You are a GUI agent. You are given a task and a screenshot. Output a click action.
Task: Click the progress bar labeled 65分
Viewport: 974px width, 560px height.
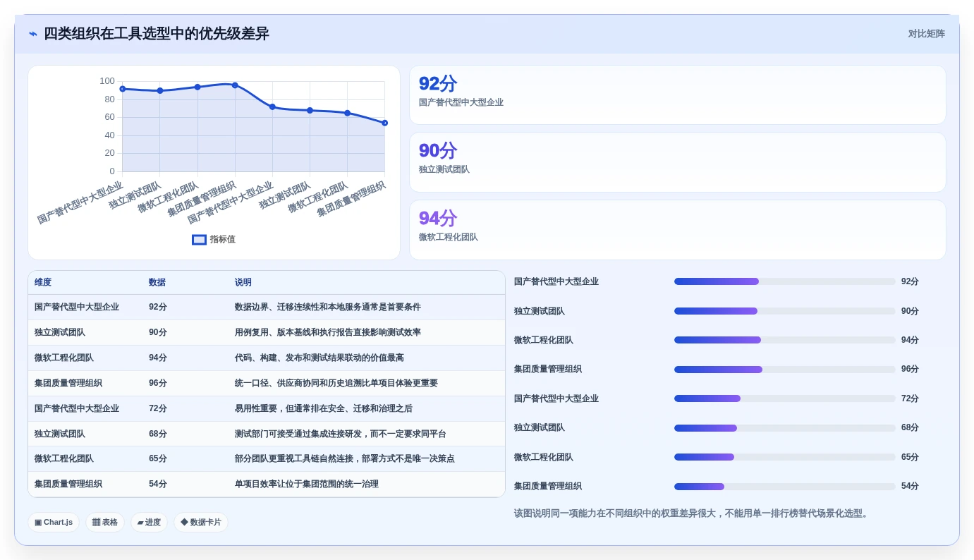coord(785,457)
